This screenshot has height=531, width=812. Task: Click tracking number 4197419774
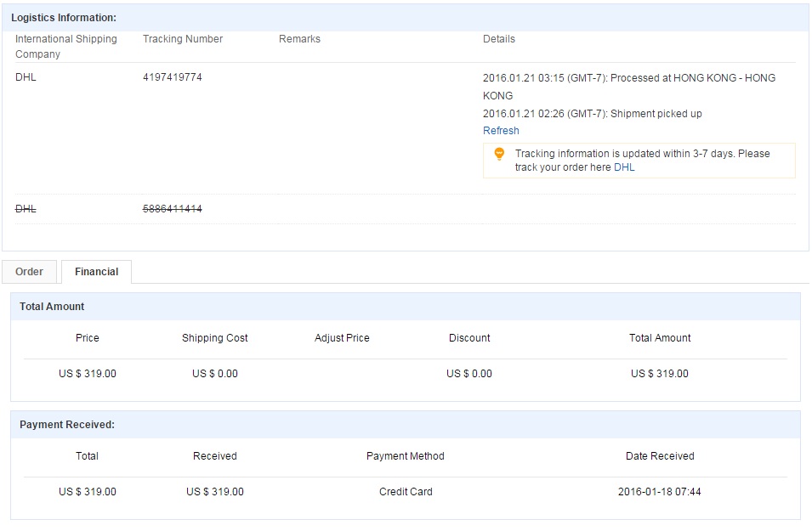pos(173,77)
